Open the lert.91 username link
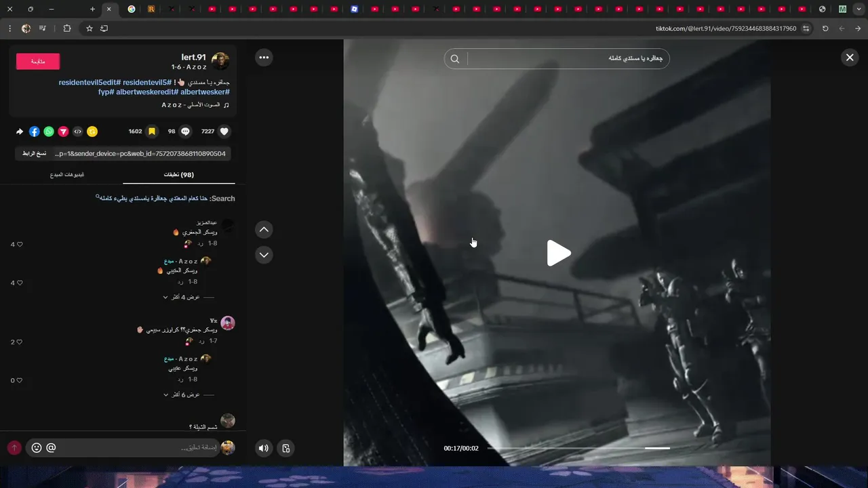The height and width of the screenshot is (488, 868). pos(193,58)
